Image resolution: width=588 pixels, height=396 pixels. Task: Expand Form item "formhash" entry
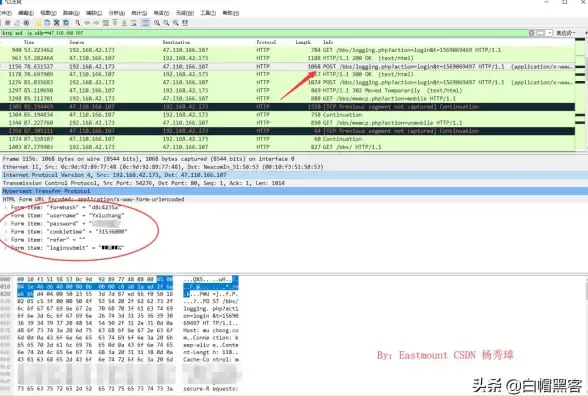point(6,207)
